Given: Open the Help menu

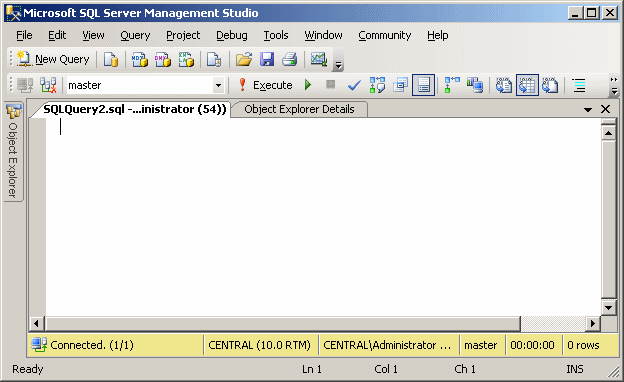Looking at the screenshot, I should (x=438, y=35).
